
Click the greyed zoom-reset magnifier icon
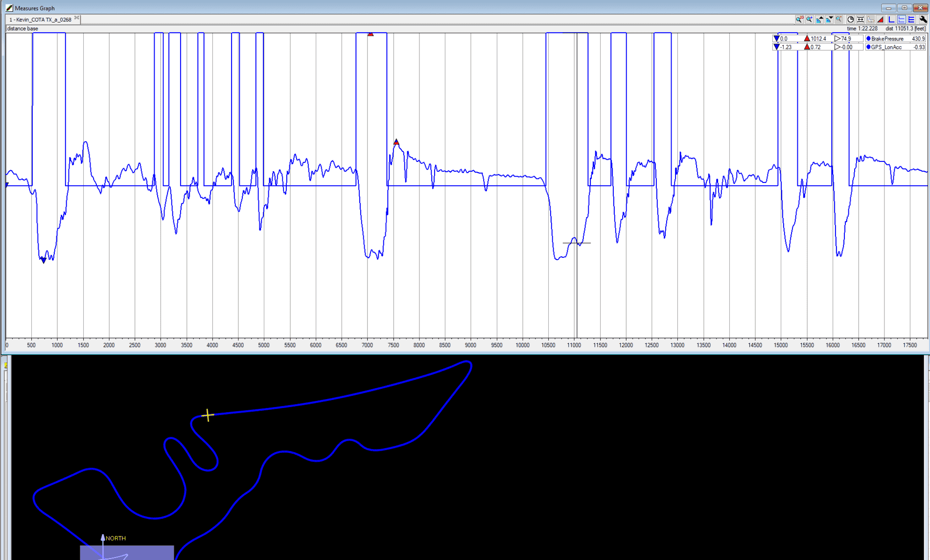[x=839, y=20]
